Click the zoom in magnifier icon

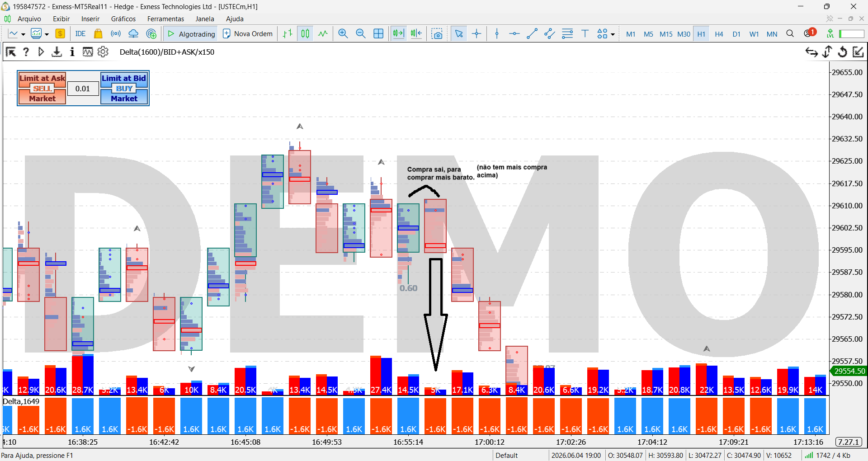click(x=343, y=34)
